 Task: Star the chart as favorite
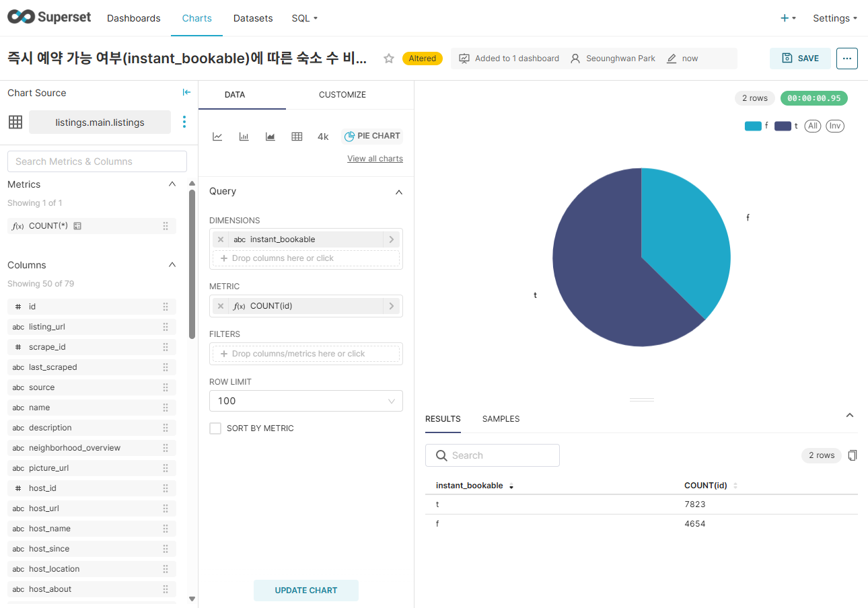(389, 59)
